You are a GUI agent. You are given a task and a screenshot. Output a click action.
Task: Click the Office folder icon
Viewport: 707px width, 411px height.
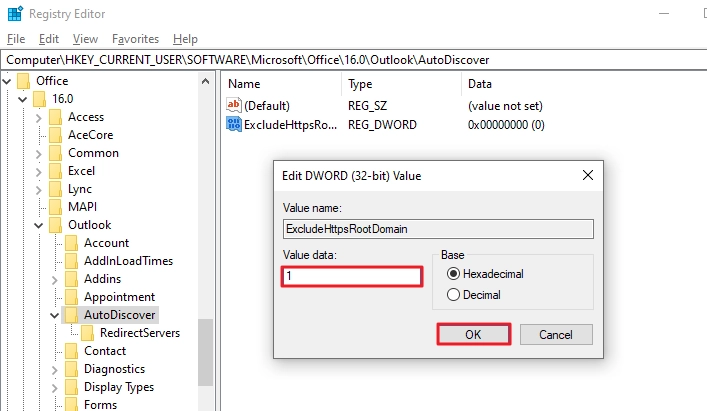(x=23, y=81)
